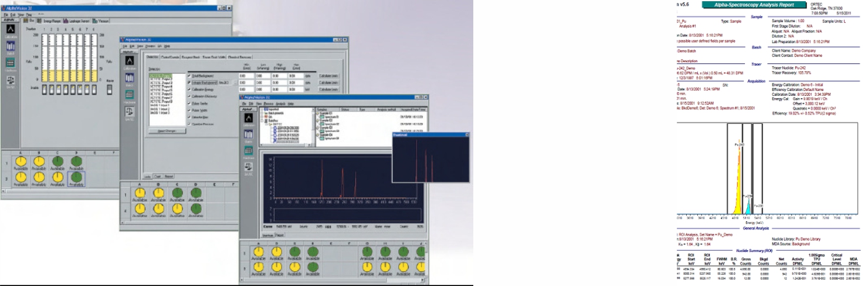Image resolution: width=868 pixels, height=286 pixels.
Task: Click horizontal scrollbar under spectrum window chamber grid
Action: [352, 281]
